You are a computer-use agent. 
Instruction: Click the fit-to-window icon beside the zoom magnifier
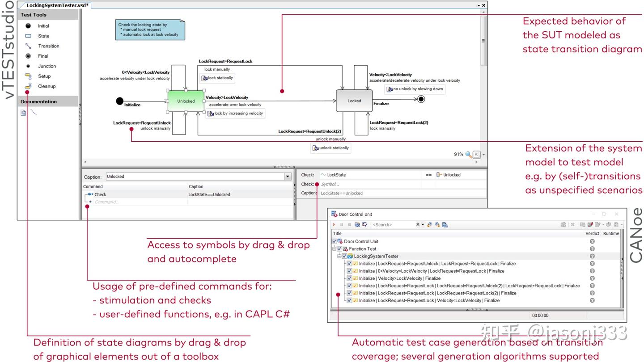click(x=476, y=154)
